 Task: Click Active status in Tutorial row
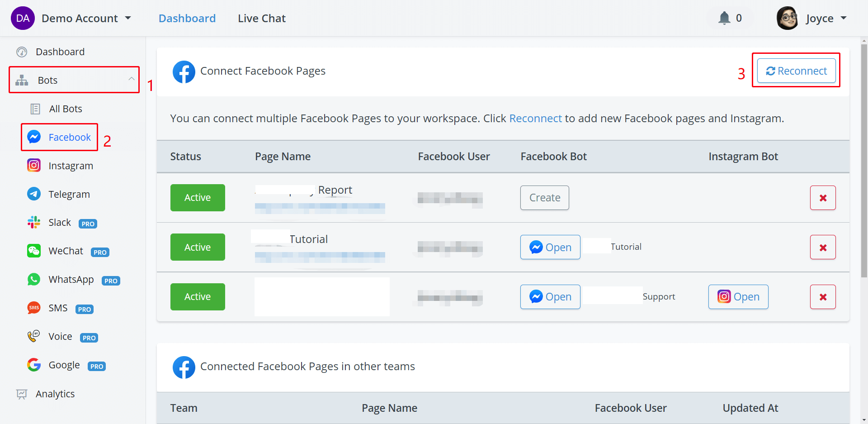pos(198,247)
